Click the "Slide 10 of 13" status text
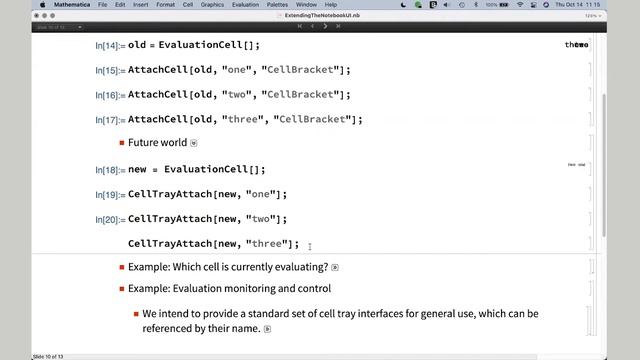The width and height of the screenshot is (640, 360). pyautogui.click(x=48, y=357)
